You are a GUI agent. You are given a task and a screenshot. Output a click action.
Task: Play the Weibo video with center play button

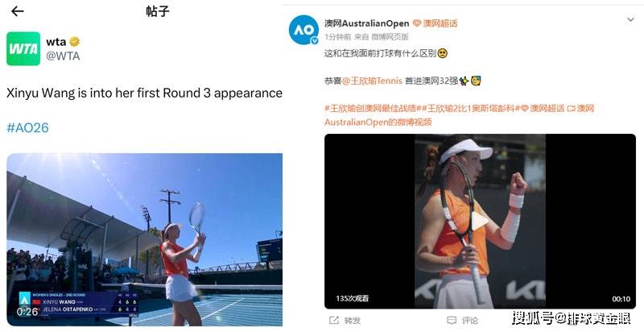click(x=479, y=221)
